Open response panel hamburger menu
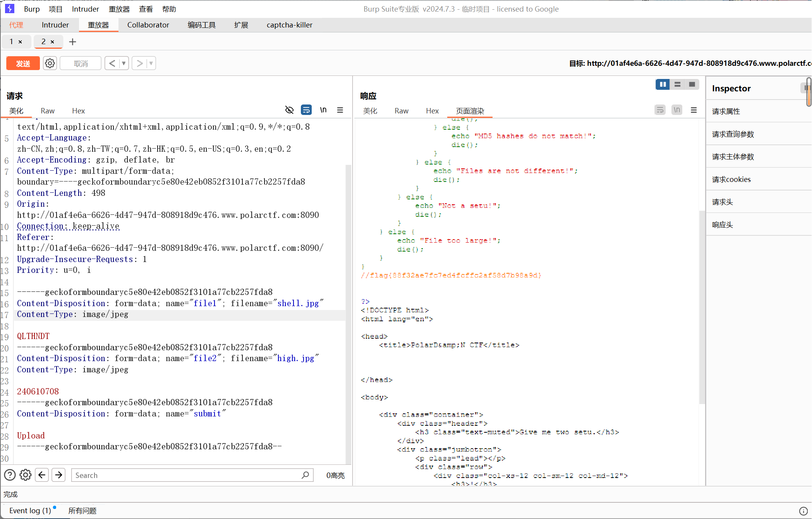This screenshot has width=812, height=519. (x=694, y=110)
